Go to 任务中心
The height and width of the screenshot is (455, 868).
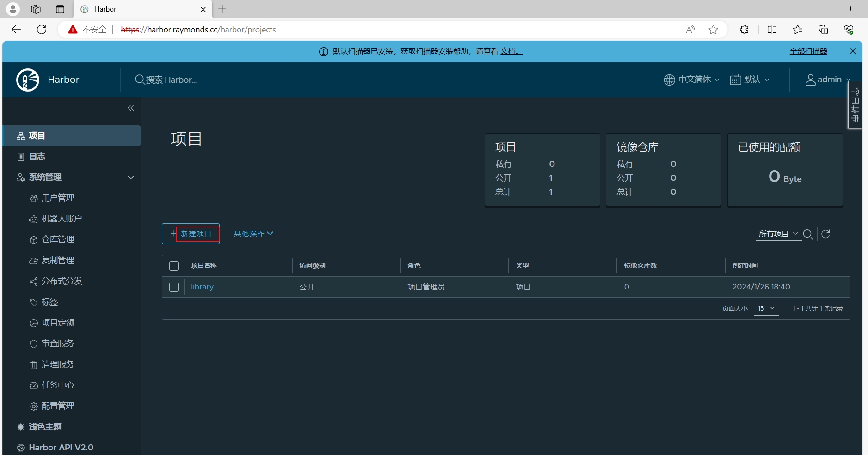(x=58, y=385)
